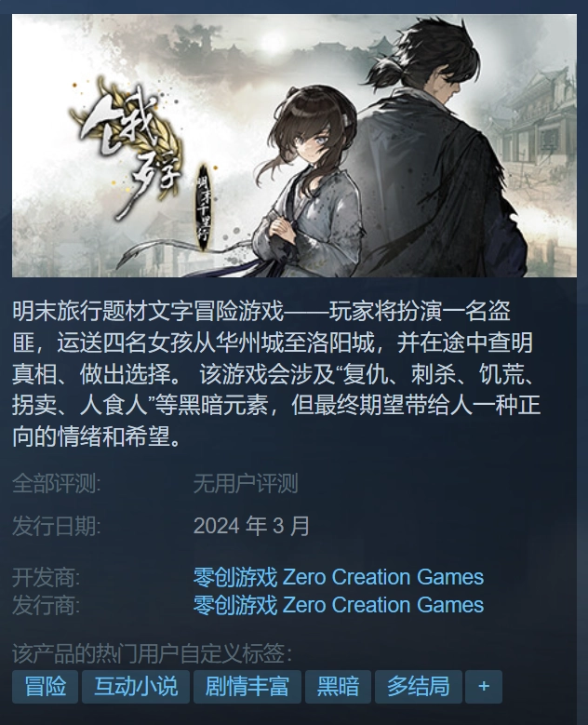Image resolution: width=588 pixels, height=725 pixels.
Task: Click the 发行日期 label
Action: [x=57, y=526]
